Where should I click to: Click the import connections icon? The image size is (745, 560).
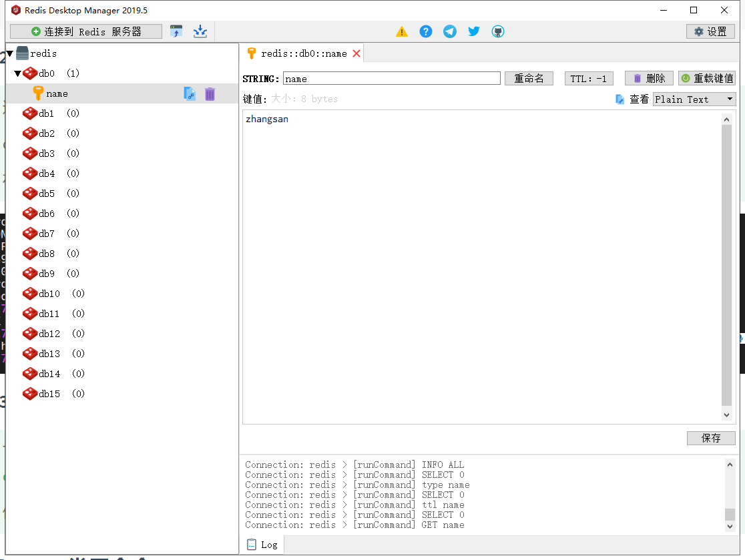[200, 31]
